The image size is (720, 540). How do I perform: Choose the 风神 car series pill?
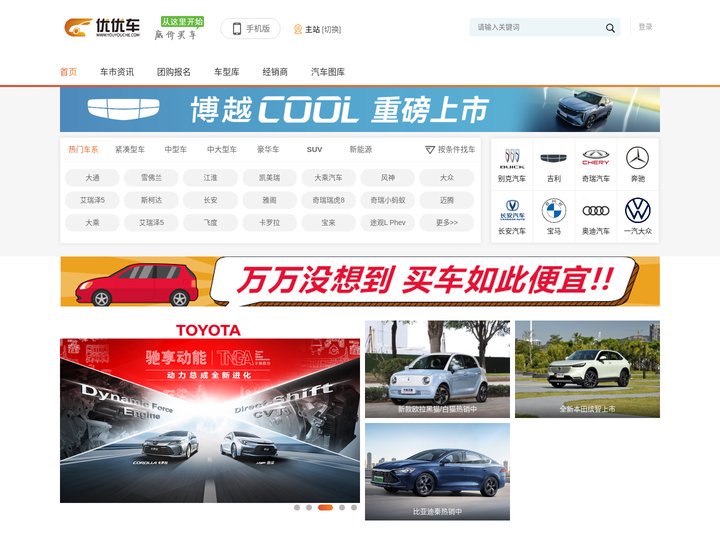point(388,178)
